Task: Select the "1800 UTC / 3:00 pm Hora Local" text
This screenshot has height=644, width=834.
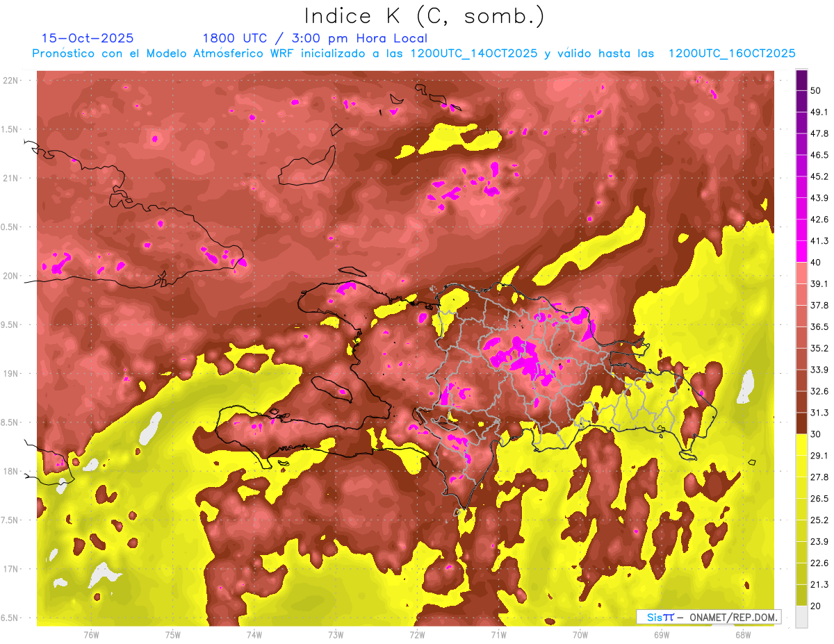Action: (x=314, y=38)
